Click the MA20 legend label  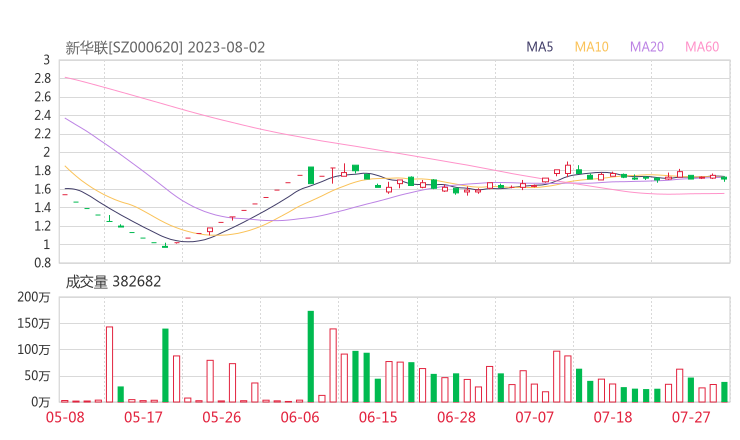coord(647,47)
